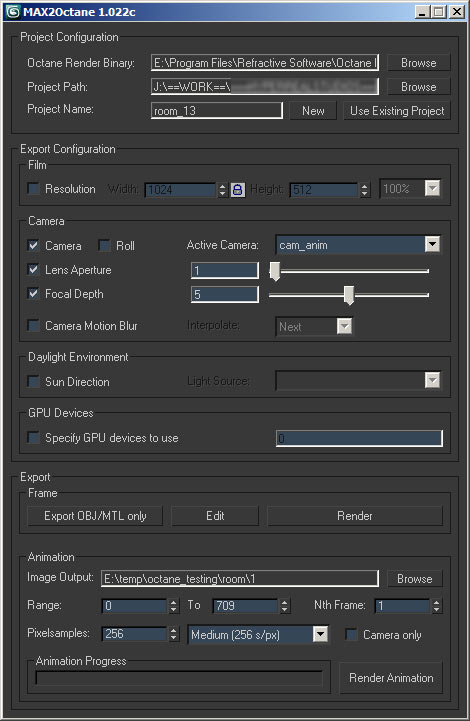Screen dimensions: 470x721
Task: Click the Height spinner arrows
Action: [x=365, y=189]
